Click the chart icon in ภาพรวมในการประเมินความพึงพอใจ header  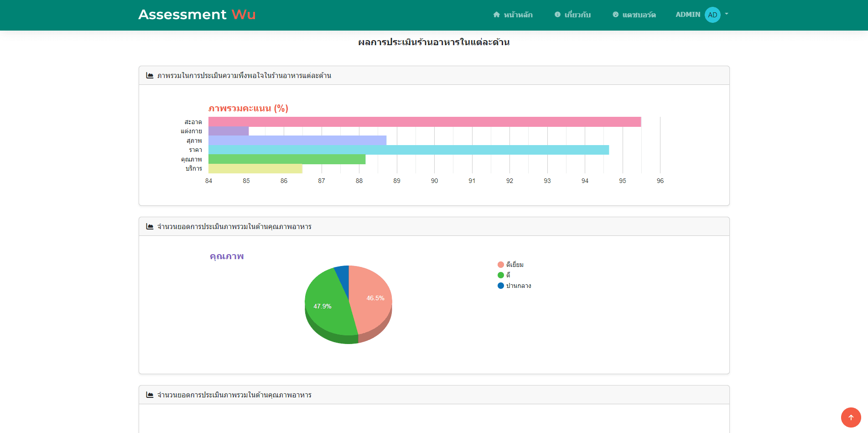[x=150, y=75]
